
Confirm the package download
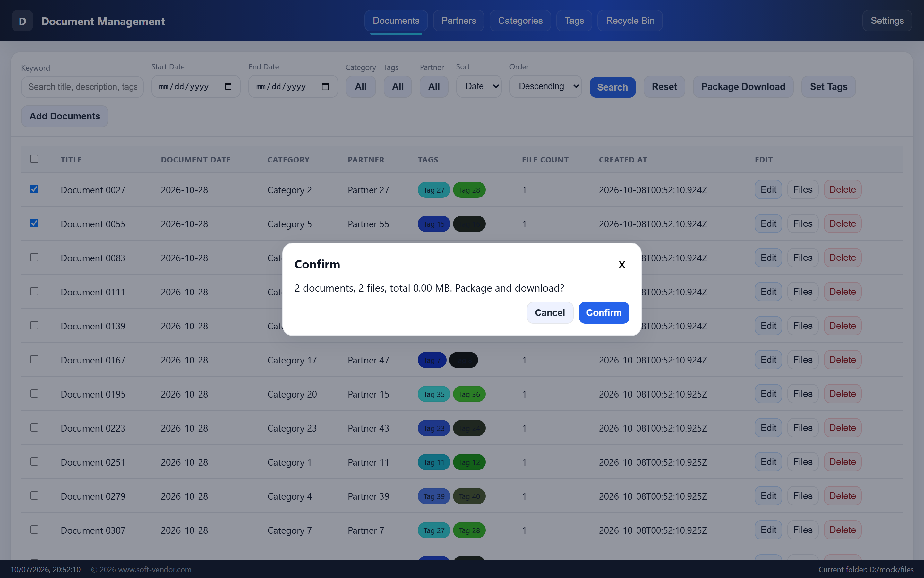click(604, 313)
